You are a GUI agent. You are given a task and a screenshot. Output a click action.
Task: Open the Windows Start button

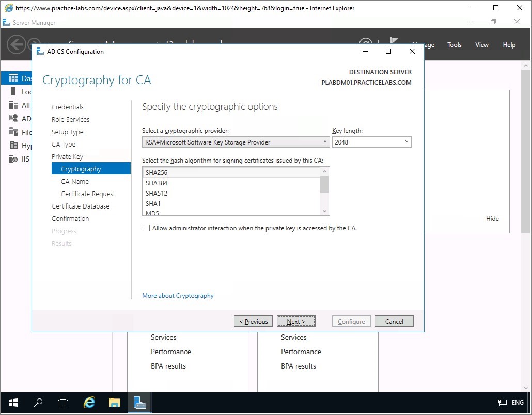coord(13,403)
